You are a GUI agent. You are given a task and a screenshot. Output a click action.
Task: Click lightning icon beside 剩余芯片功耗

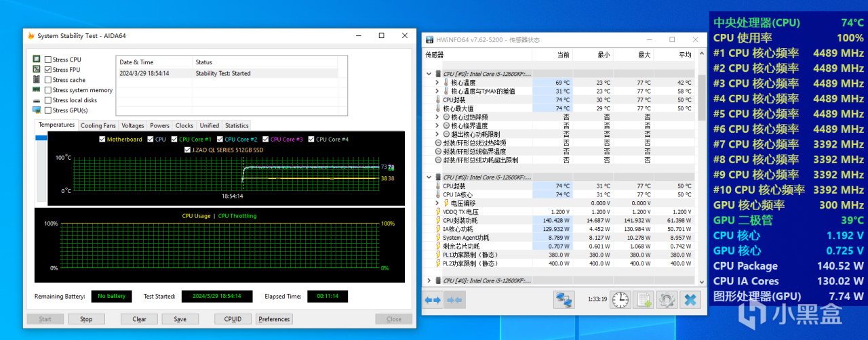click(x=438, y=247)
